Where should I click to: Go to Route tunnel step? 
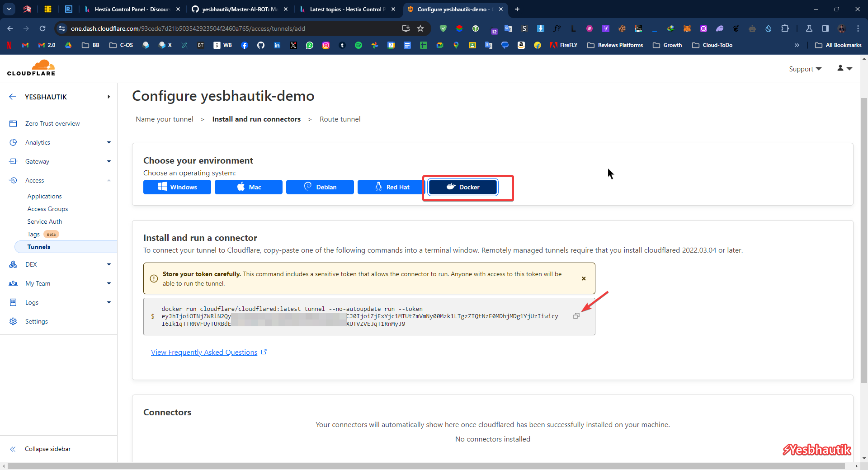(340, 119)
